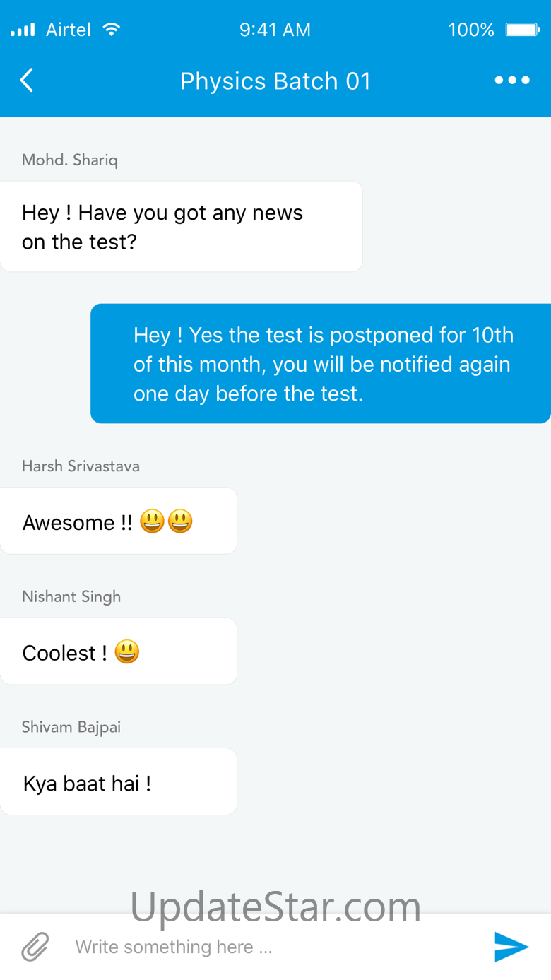Tap the back arrow icon
This screenshot has width=551, height=980.
[x=27, y=81]
